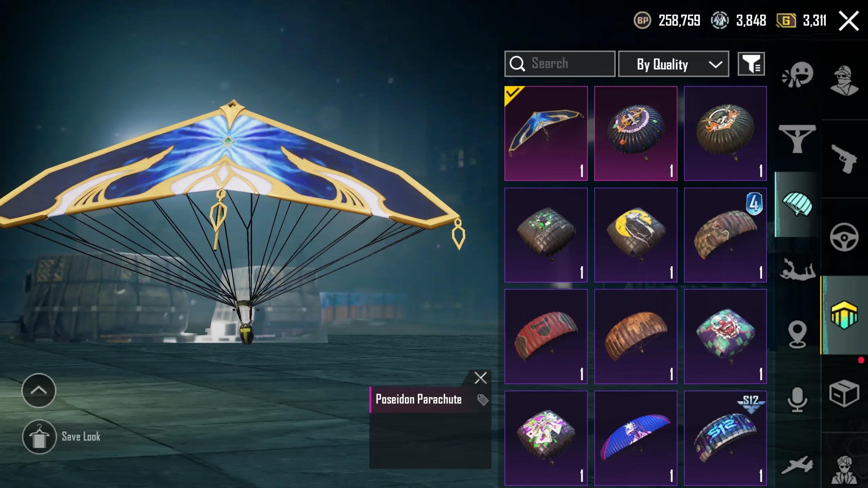Open the airplane finish category icon

click(x=797, y=465)
